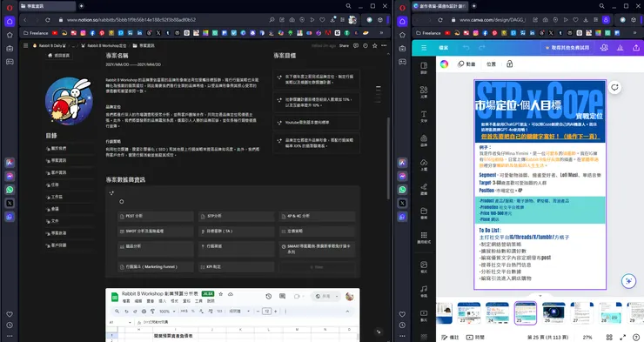644x342 pixels.
Task: Open Canva analytics bar chart icon
Action: point(620,48)
